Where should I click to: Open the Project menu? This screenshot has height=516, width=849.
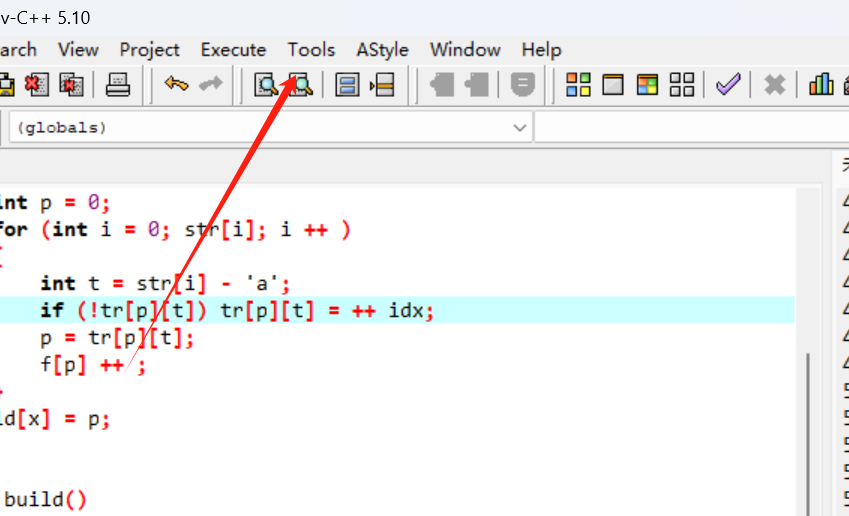click(x=149, y=49)
